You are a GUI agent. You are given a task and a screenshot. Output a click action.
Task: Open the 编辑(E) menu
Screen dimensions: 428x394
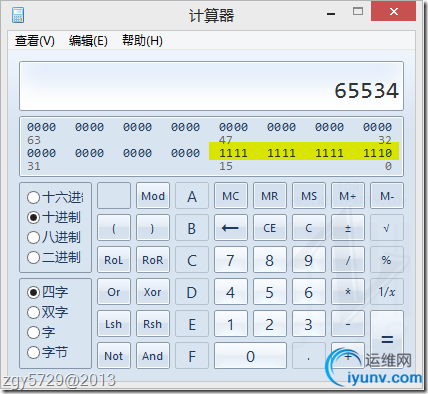88,41
